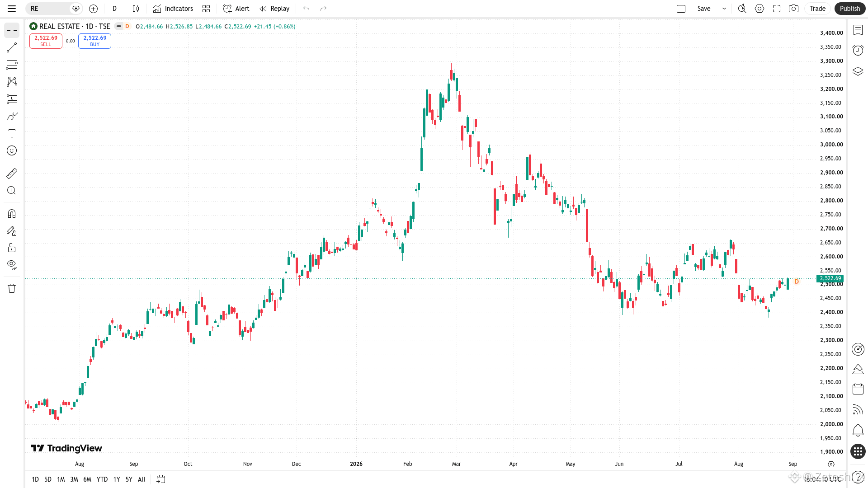This screenshot has width=868, height=488.
Task: Open the forecasting and measurement tools
Action: tap(12, 99)
